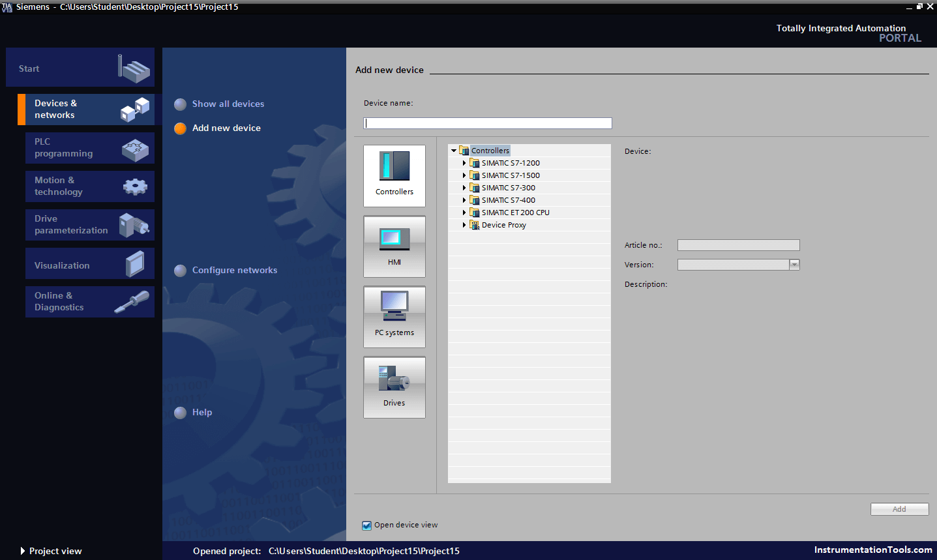This screenshot has height=560, width=937.
Task: Click the Online & Diagnostics screwdriver icon
Action: (x=132, y=302)
